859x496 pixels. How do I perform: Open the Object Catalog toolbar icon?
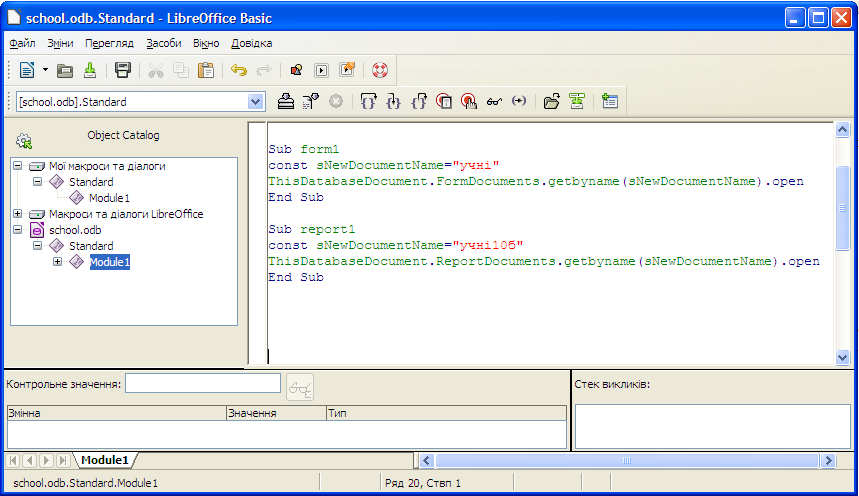pyautogui.click(x=296, y=70)
